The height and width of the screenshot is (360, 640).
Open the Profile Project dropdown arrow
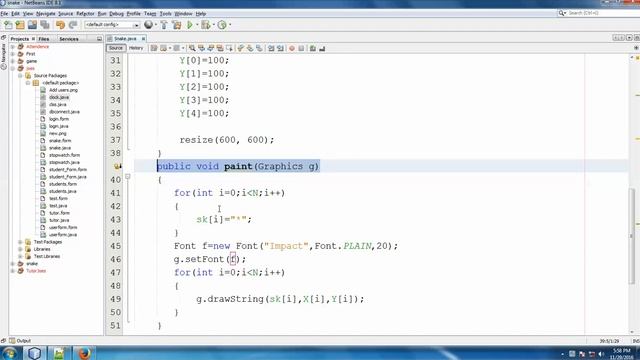tap(230, 25)
